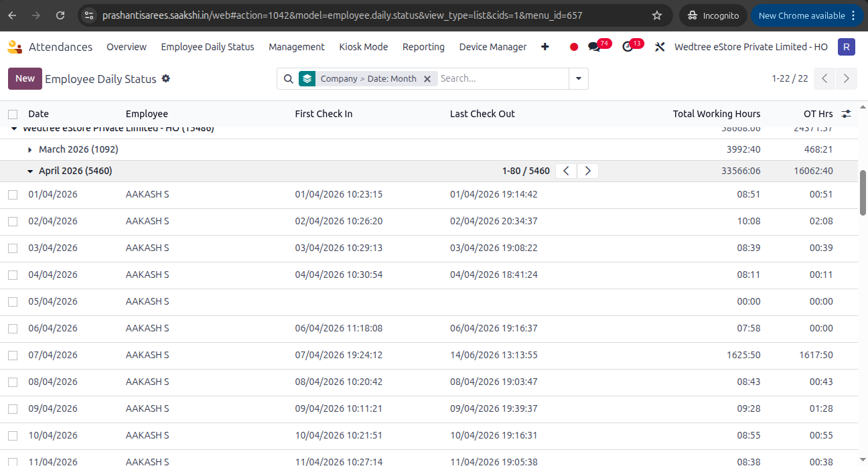Go to next page in April 2026 group
868x466 pixels.
click(587, 171)
